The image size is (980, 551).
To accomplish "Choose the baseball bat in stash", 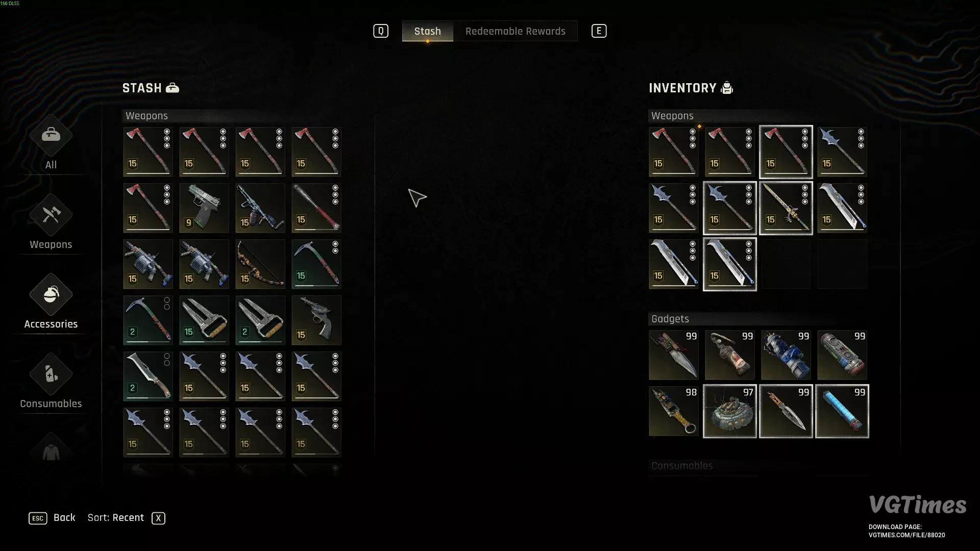I will [x=316, y=208].
